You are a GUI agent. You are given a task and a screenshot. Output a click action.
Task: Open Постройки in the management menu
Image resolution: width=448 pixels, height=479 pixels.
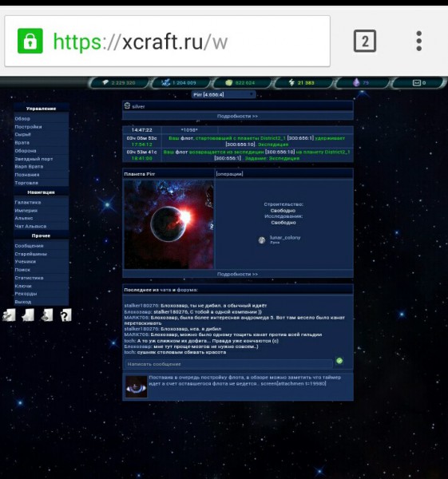coord(28,126)
